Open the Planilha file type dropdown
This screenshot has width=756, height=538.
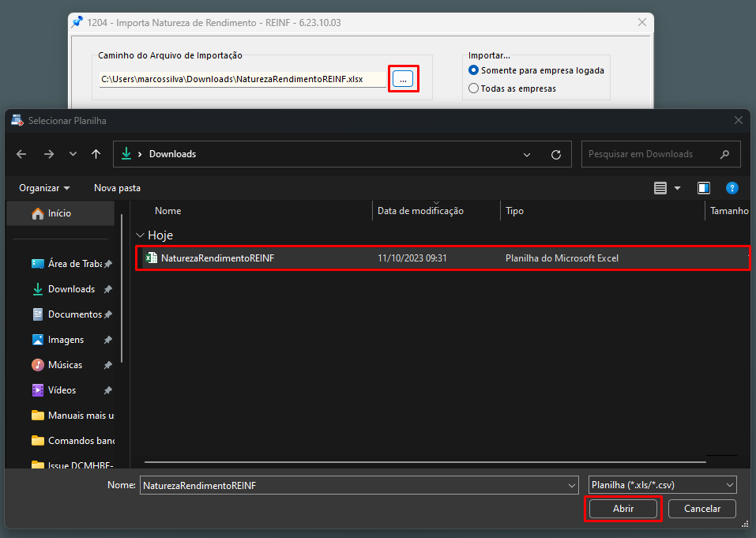663,485
